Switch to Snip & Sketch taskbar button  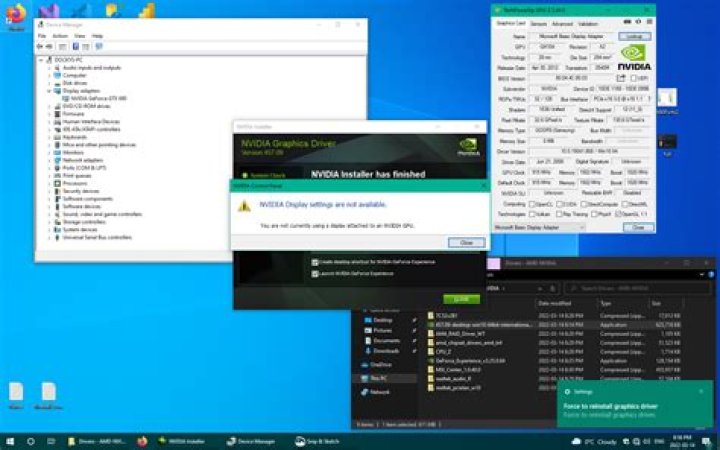[x=317, y=441]
